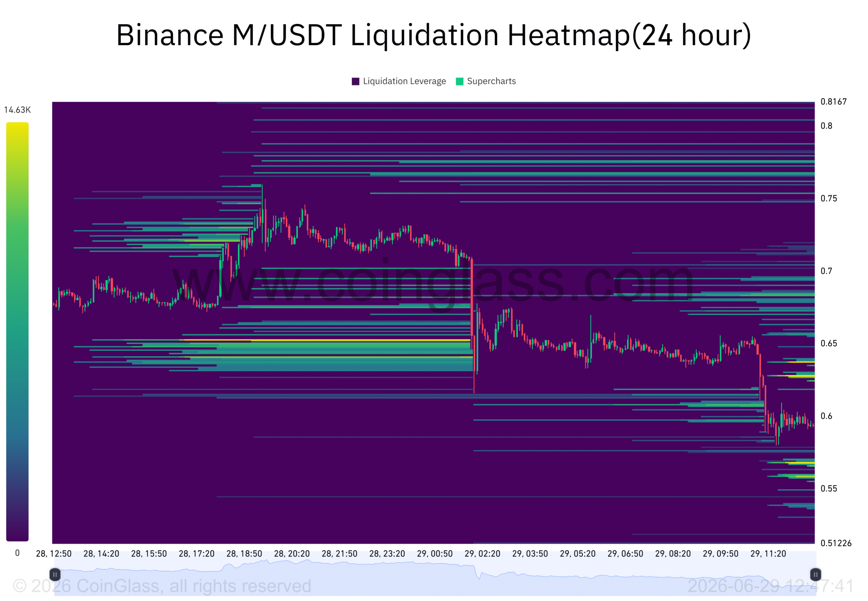This screenshot has height=601, width=868.
Task: Click the 29, 08:20 time axis label
Action: coord(673,554)
